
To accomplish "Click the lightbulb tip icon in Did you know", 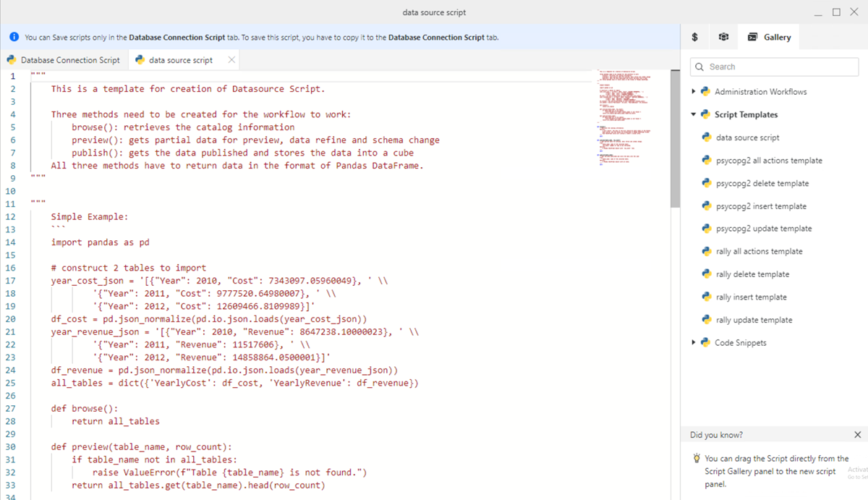I will coord(697,459).
